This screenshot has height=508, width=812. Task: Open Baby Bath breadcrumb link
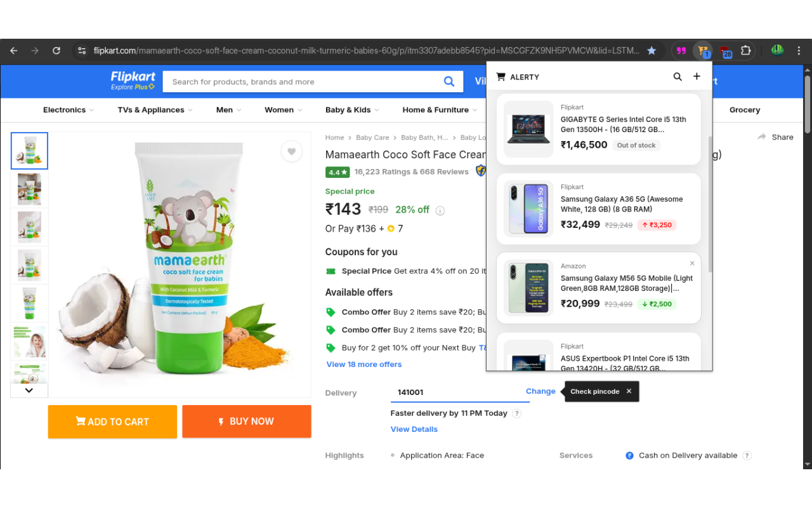(x=424, y=137)
